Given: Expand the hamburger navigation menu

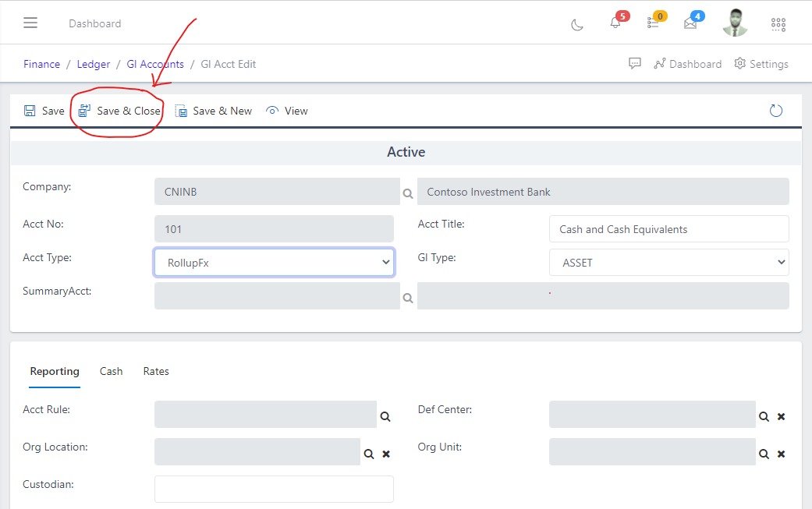Looking at the screenshot, I should point(30,22).
